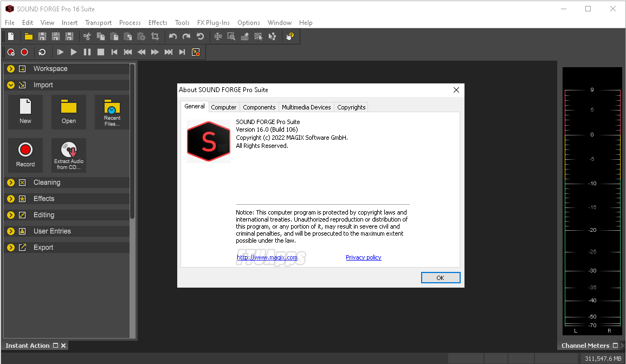
Task: Collapse the Import section
Action: (11, 85)
